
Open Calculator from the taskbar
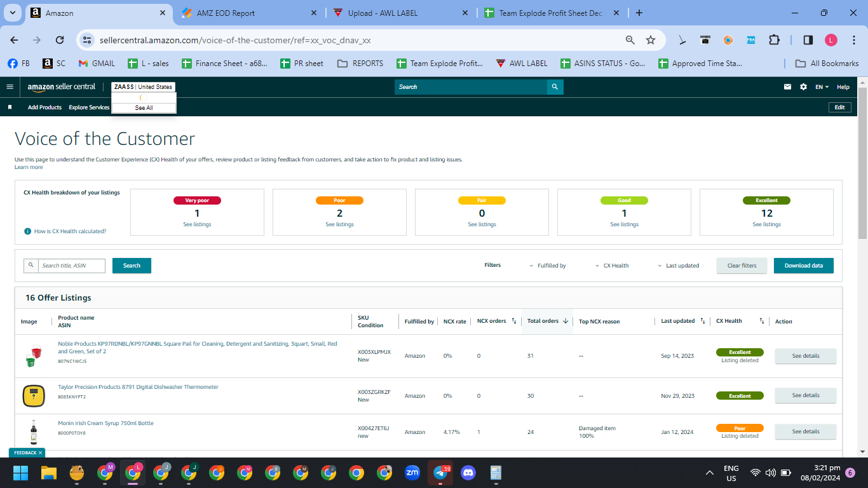click(x=496, y=473)
